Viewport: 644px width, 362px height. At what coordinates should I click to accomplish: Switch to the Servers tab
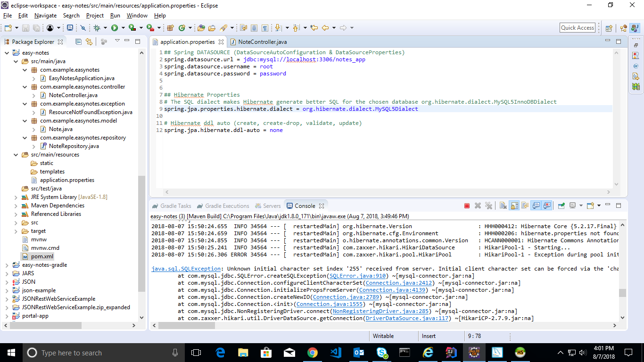tap(268, 206)
